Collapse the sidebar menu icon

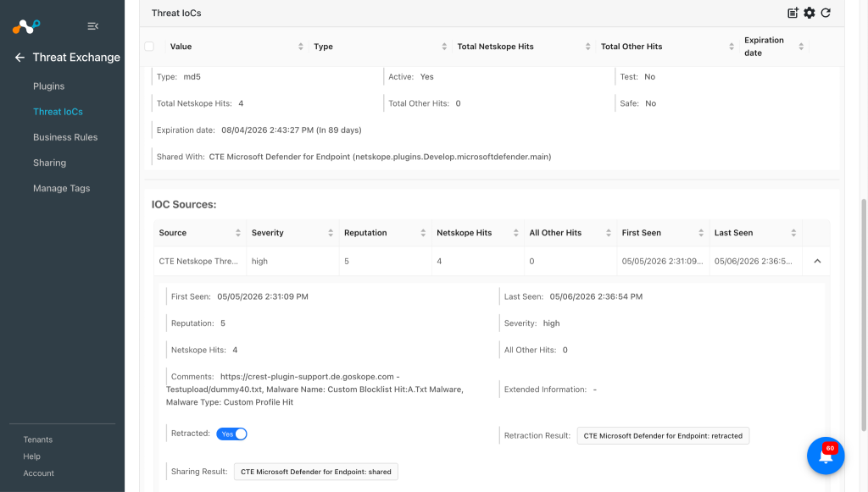pos(93,26)
